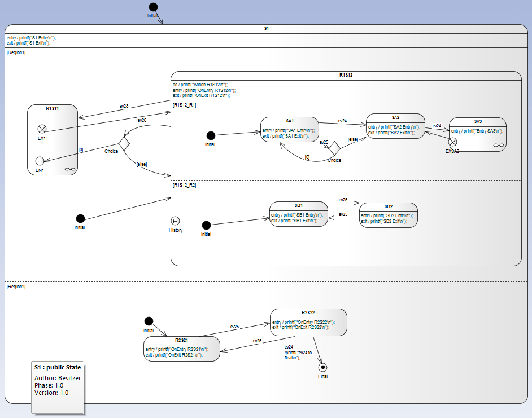Click the Initial node above R2S21
This screenshot has height=418, width=532.
click(149, 321)
